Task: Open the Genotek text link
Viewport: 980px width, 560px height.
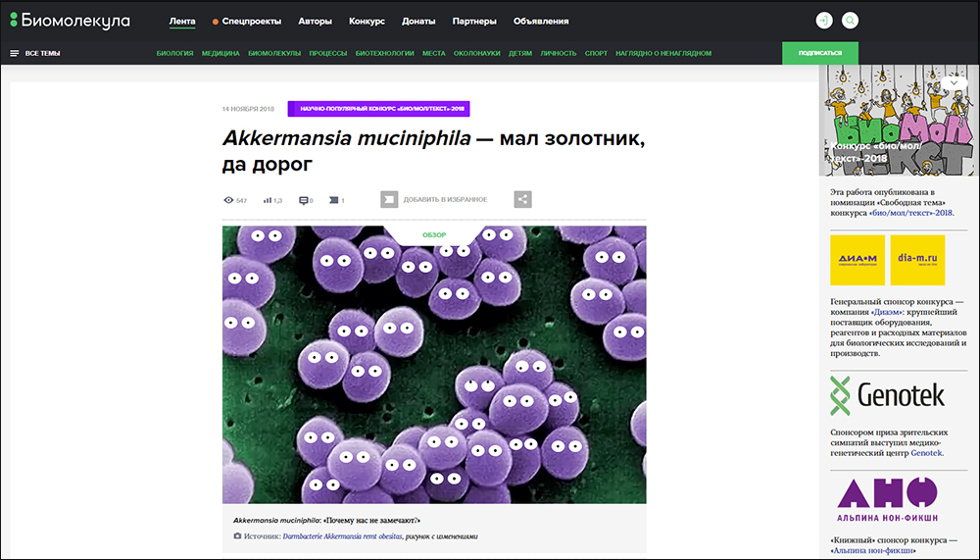Action: (x=926, y=453)
